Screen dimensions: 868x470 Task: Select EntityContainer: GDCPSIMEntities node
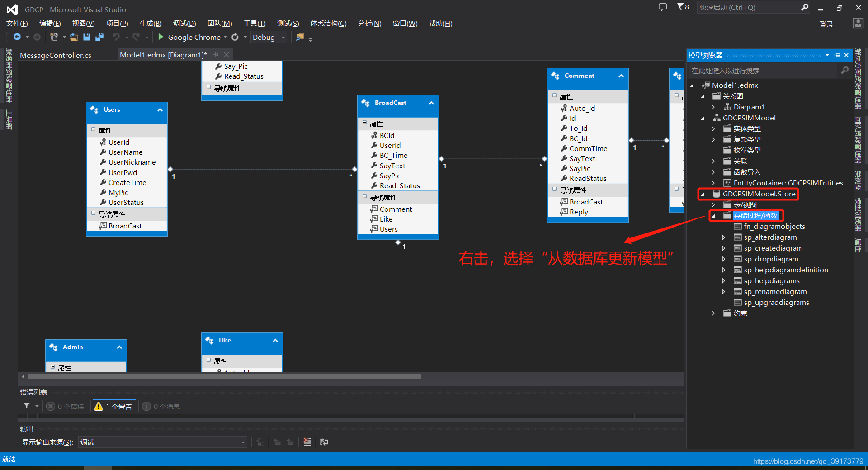click(788, 183)
